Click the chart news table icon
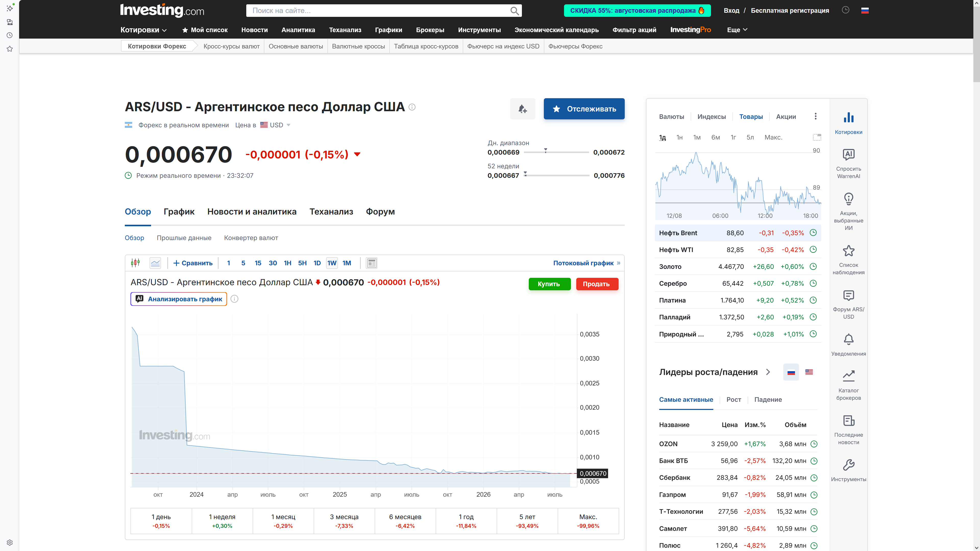The height and width of the screenshot is (551, 980). [x=372, y=263]
